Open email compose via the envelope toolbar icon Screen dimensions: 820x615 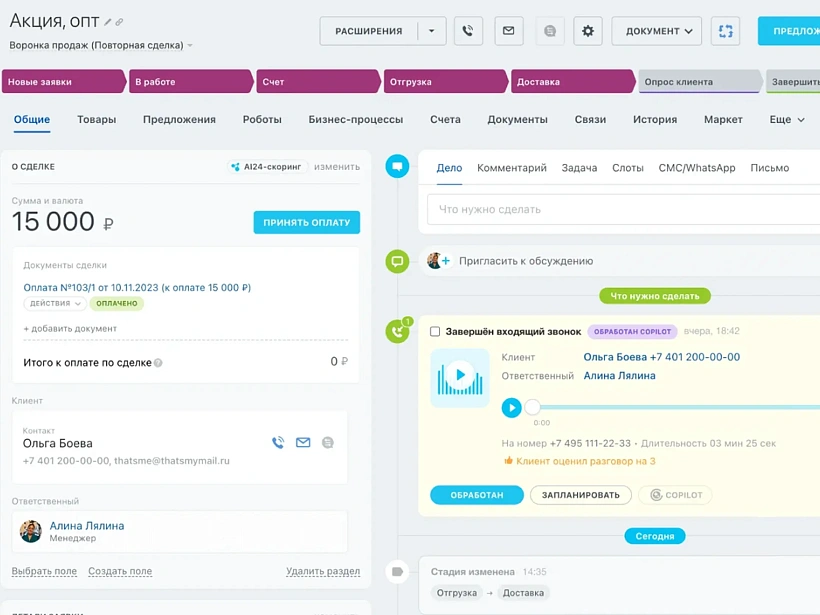[508, 30]
